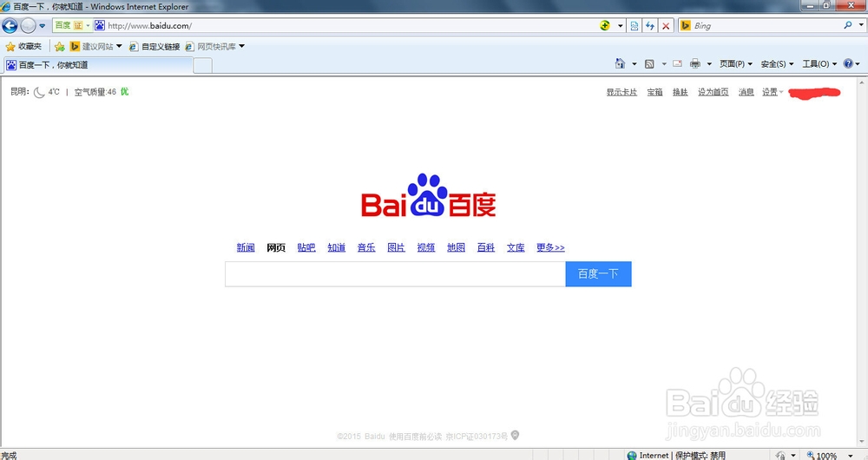Open the 设置 dropdown on Baidu page
Screen dimensions: 868x460
click(x=773, y=92)
